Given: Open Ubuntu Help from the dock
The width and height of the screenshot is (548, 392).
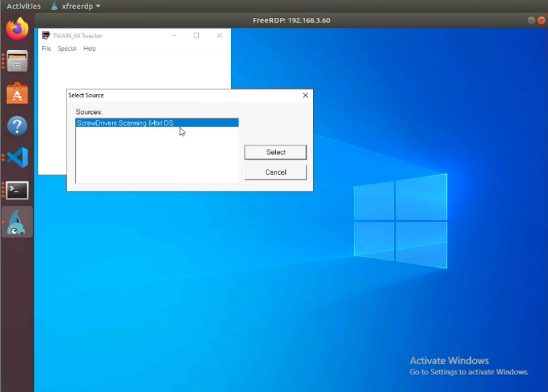Looking at the screenshot, I should (16, 125).
